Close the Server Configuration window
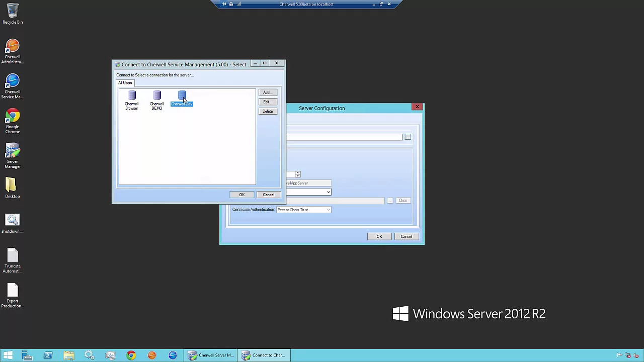Screen dimensions: 644x362 click(x=417, y=107)
